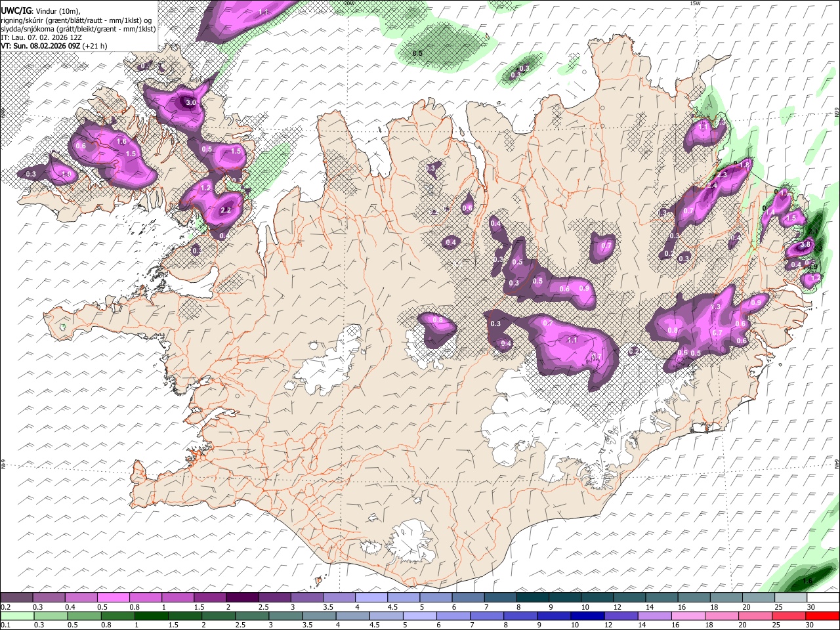840x630 pixels.
Task: Click the '(+21 h)' forecast offset text
Action: pyautogui.click(x=95, y=46)
